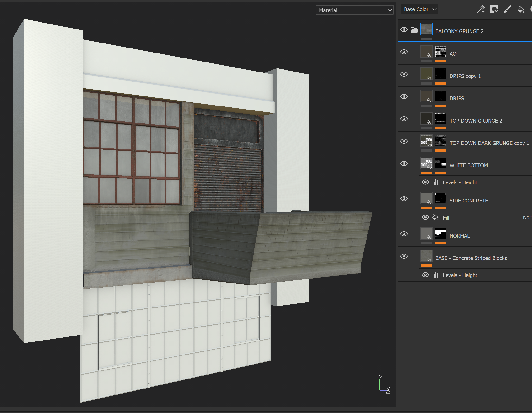
Task: Select the NORMAL layer name
Action: click(459, 236)
